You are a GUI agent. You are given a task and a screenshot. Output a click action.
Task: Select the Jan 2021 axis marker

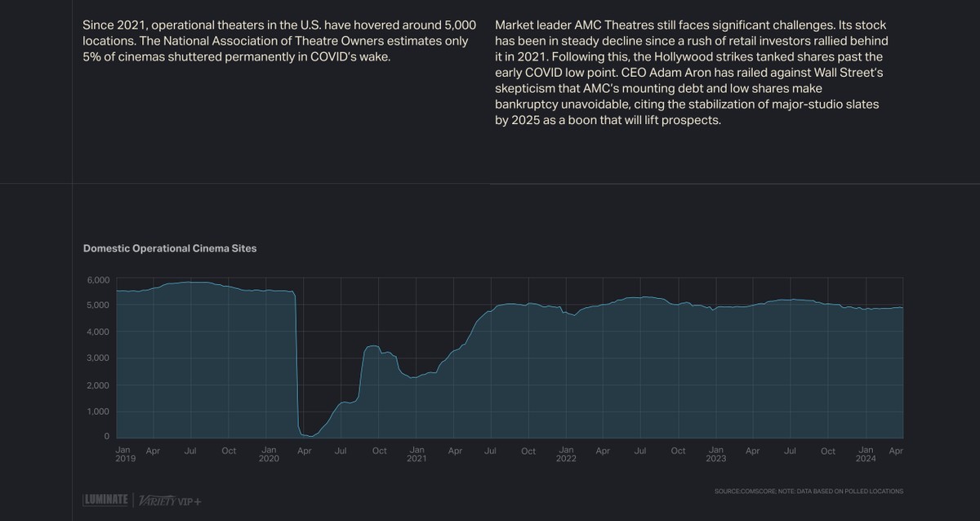(x=416, y=455)
